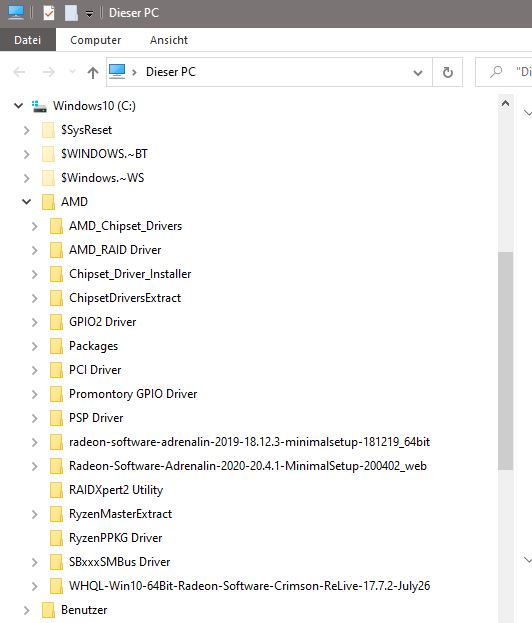Screen dimensions: 532x623
Task: Click the search box for Dieser PC
Action: [x=504, y=72]
